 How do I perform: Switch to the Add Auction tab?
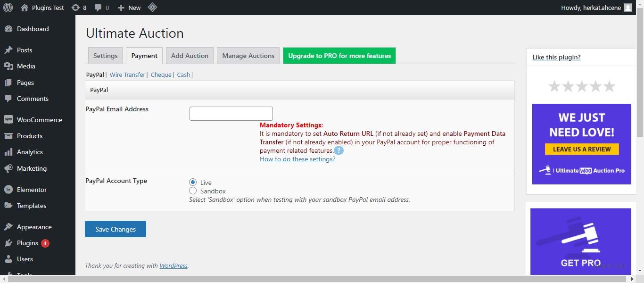click(190, 56)
